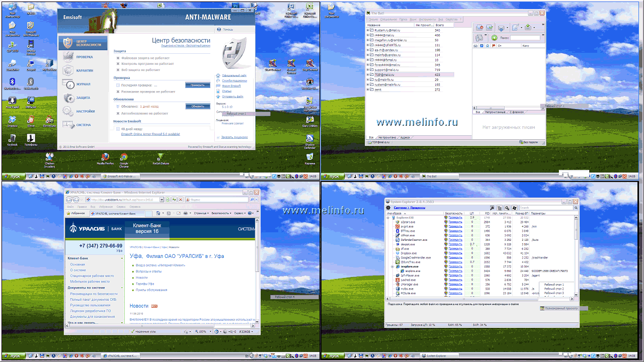Click Mozilla Firefox desktop icon
The width and height of the screenshot is (644, 362).
[x=105, y=159]
